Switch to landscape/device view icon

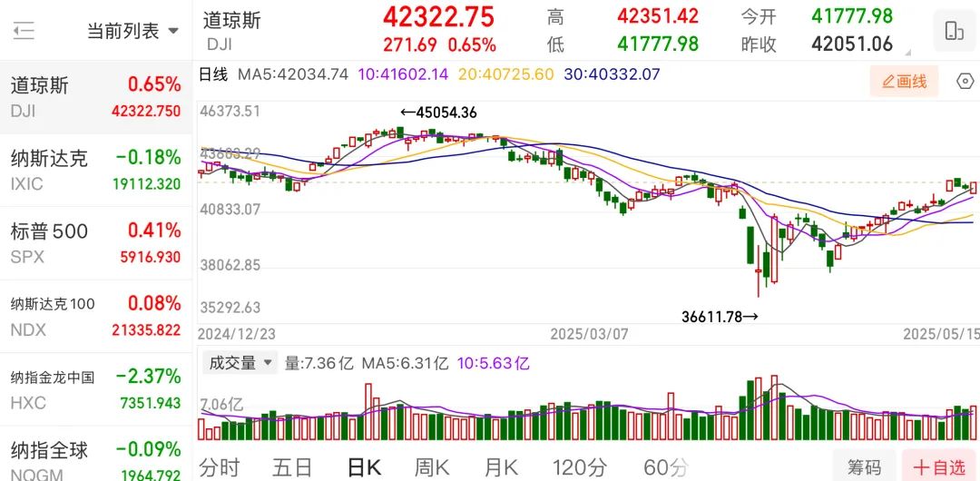tap(954, 31)
